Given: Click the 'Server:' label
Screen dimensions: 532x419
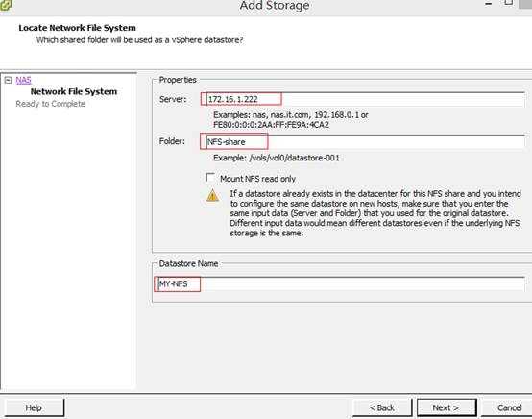Looking at the screenshot, I should tap(173, 99).
